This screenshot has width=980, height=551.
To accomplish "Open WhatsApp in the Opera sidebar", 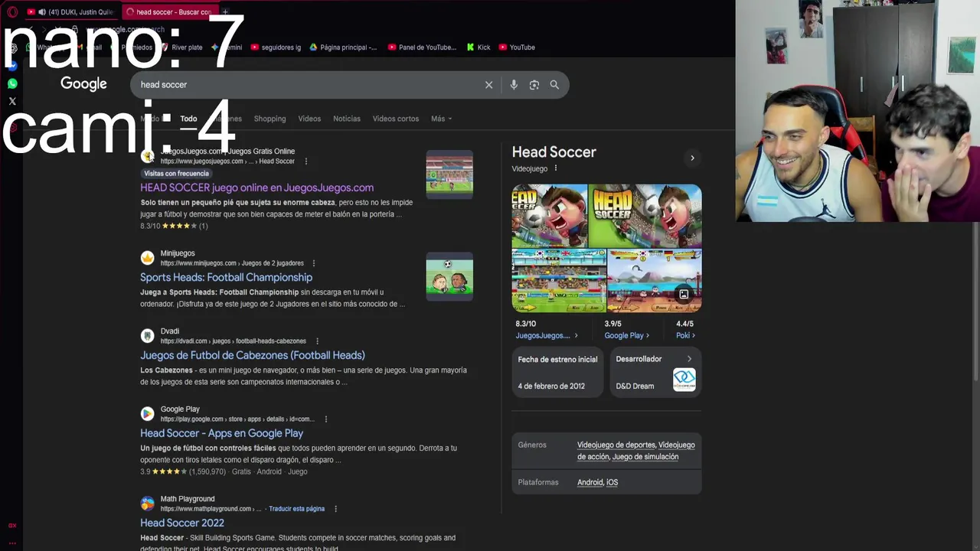I will tap(12, 83).
